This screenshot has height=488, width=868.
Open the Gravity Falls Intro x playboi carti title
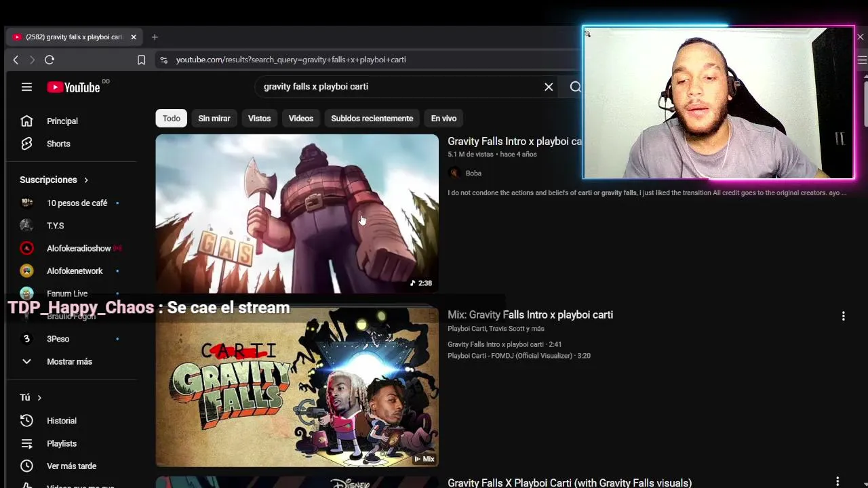click(515, 141)
